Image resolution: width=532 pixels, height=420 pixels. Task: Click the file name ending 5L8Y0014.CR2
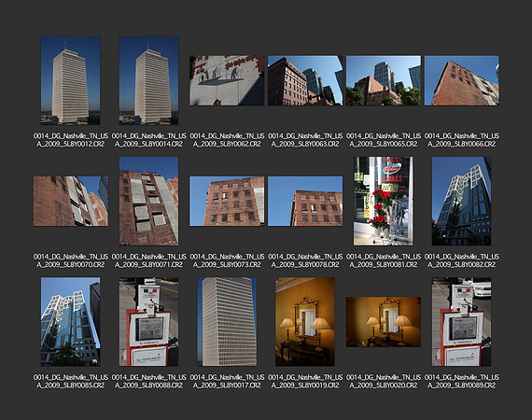pyautogui.click(x=149, y=140)
